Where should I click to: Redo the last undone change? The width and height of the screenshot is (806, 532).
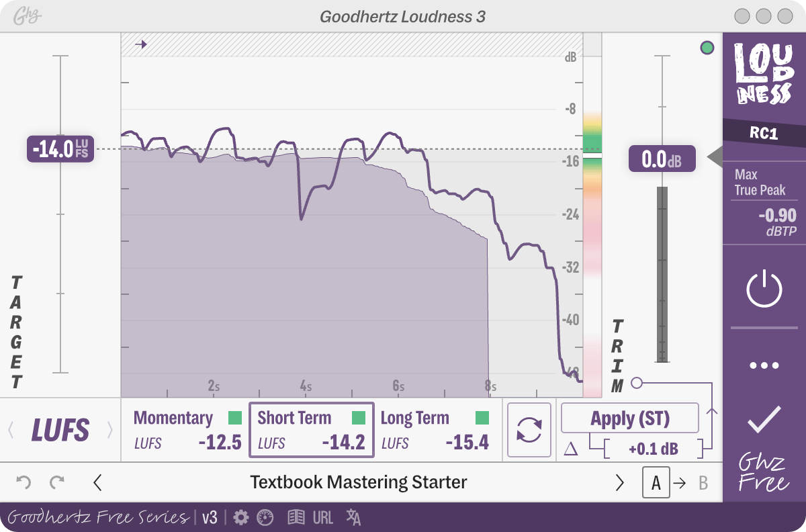click(57, 482)
